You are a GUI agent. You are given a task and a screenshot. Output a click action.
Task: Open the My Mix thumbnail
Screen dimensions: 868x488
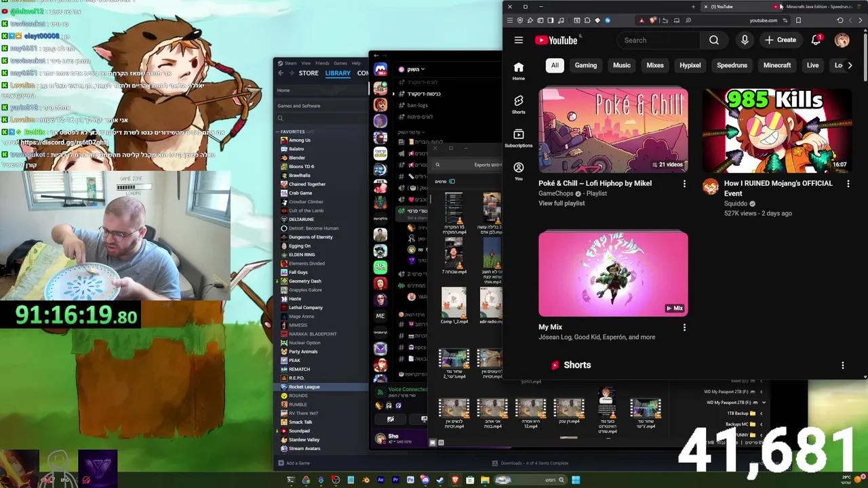(613, 274)
